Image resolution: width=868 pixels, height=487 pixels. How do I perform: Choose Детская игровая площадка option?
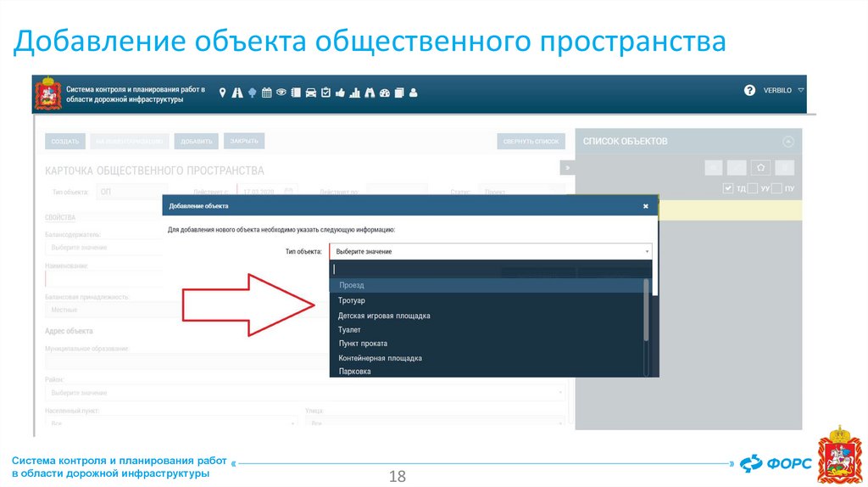(x=487, y=316)
